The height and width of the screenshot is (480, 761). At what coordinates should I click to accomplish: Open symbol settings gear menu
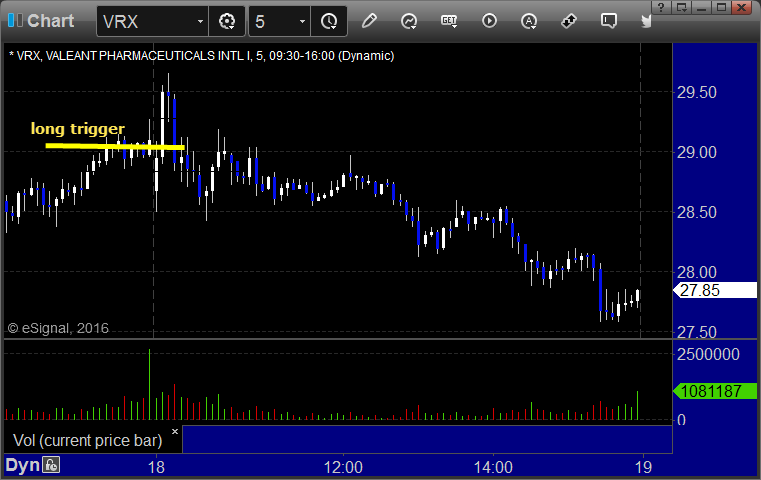227,22
